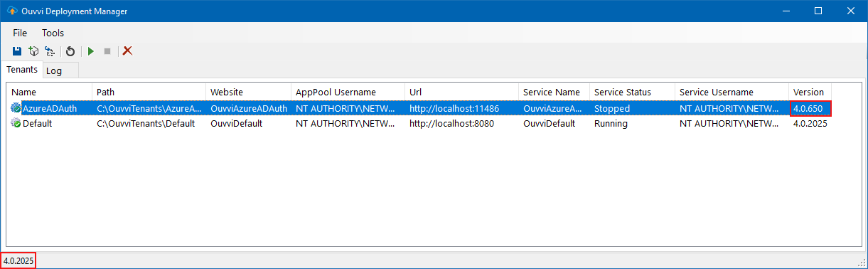Sort by Service Status column header
The image size is (868, 269).
(633, 93)
